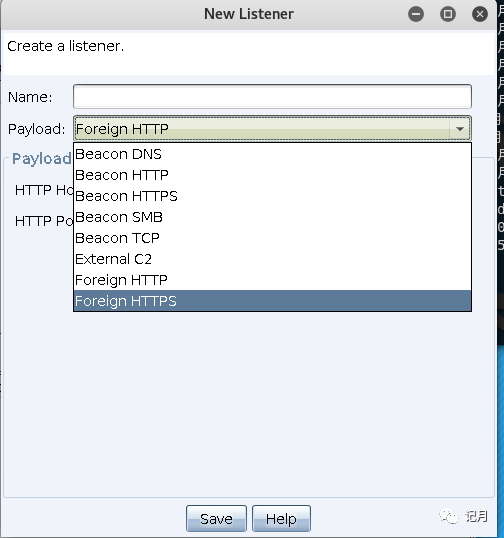
Task: Select External C2 payload option
Action: tap(272, 259)
